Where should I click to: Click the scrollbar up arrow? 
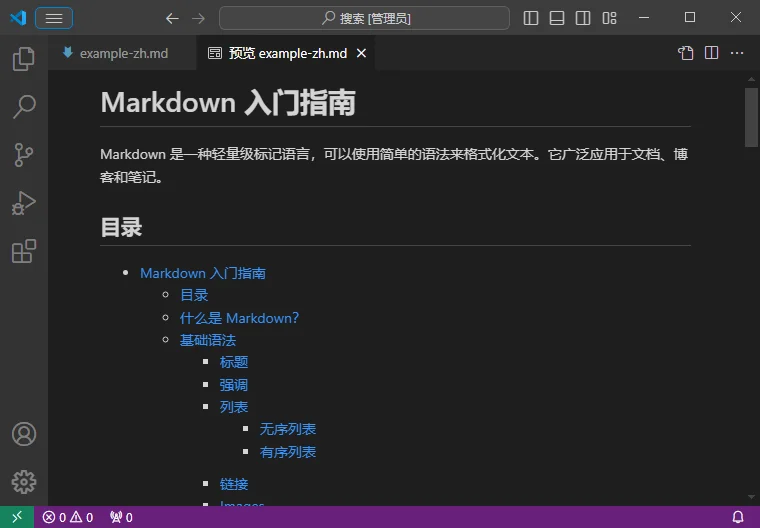[751, 79]
